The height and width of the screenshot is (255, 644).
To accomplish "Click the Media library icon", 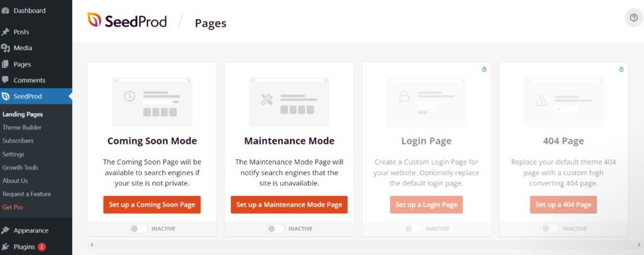I will click(x=5, y=48).
